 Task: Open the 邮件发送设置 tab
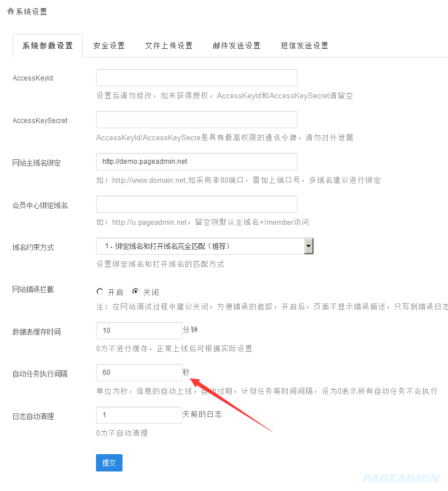(236, 46)
